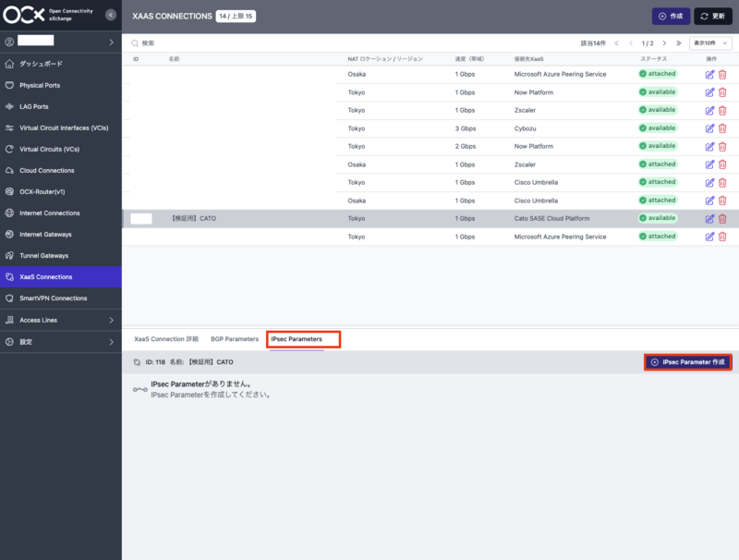Click the Tunnel Gateways icon
This screenshot has width=739, height=560.
click(9, 255)
